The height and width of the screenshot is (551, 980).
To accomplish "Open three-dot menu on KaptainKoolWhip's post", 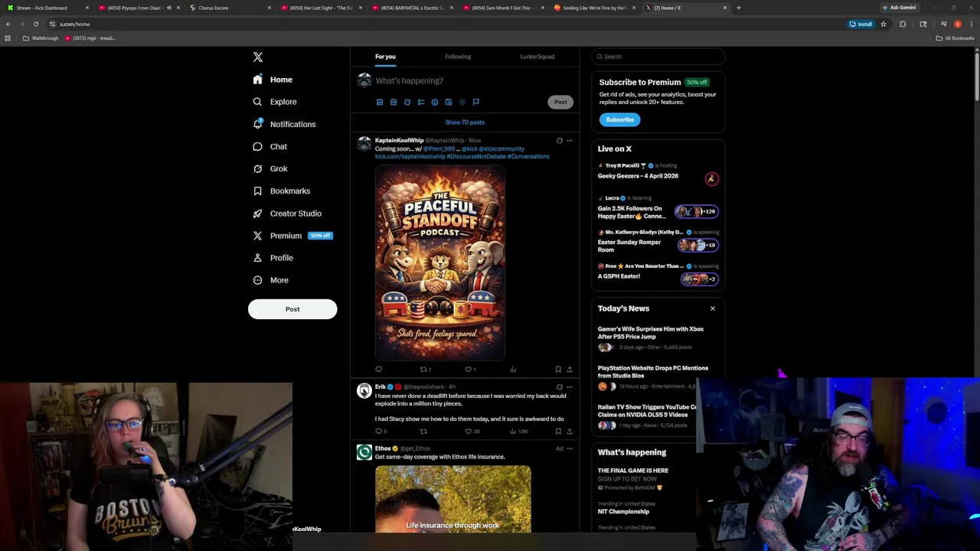I will [x=570, y=141].
